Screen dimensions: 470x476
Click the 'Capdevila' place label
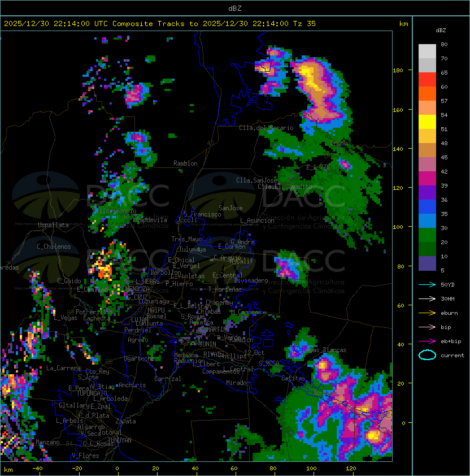[152, 220]
